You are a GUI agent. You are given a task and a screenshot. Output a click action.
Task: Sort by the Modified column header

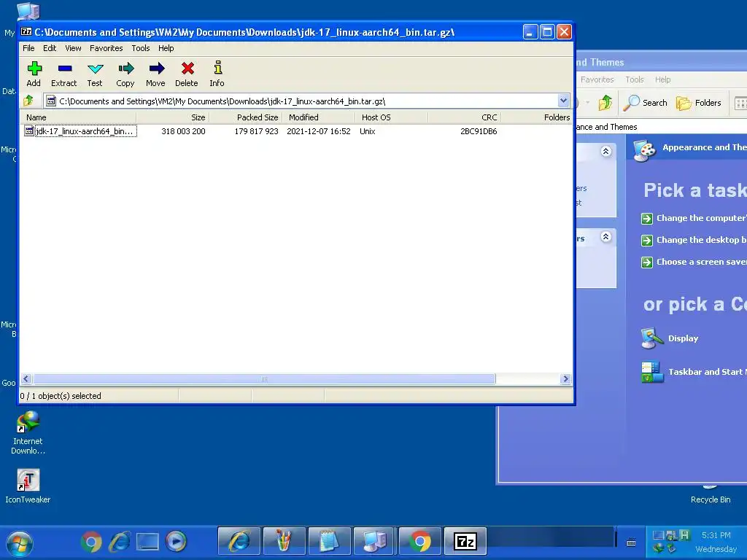(x=319, y=117)
